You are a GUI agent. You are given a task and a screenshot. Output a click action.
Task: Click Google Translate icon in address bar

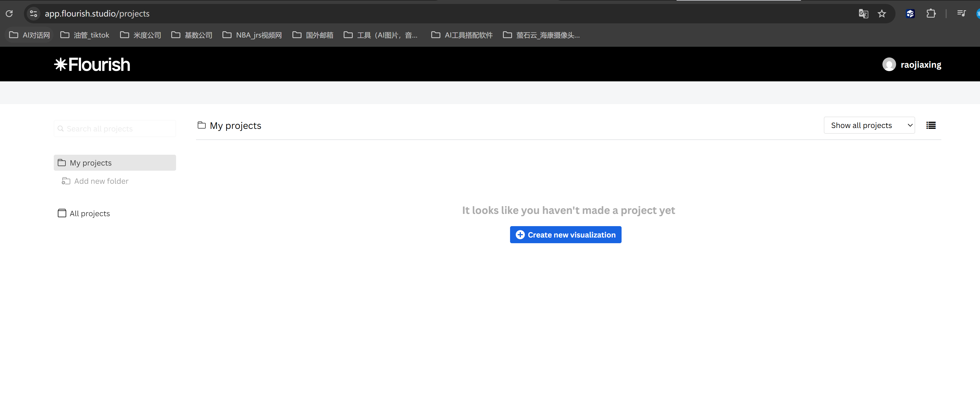click(863, 14)
